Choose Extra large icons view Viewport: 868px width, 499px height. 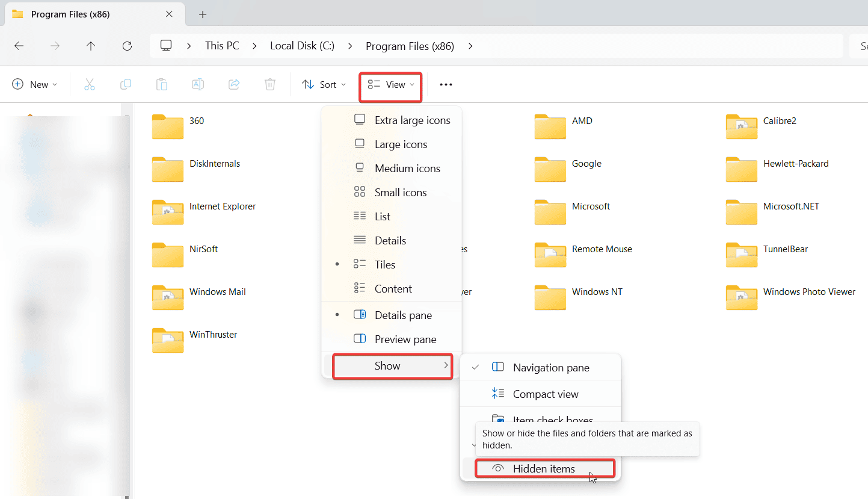pyautogui.click(x=392, y=120)
